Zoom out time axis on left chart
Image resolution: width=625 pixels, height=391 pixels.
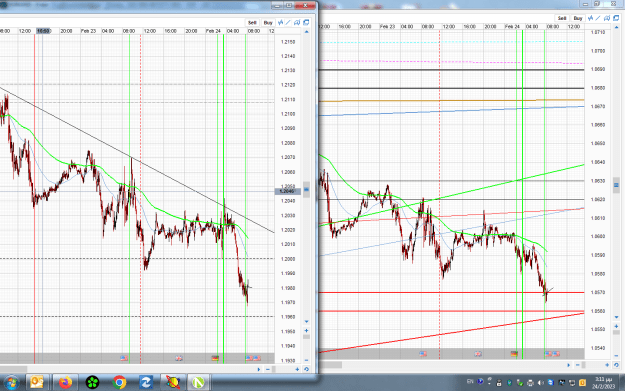tap(268, 369)
